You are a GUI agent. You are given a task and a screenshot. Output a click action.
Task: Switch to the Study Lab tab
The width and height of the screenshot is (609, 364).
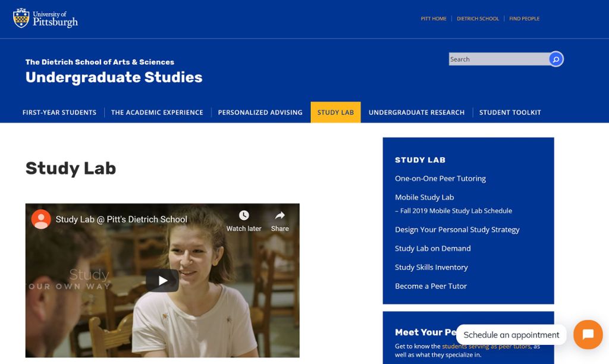point(335,112)
